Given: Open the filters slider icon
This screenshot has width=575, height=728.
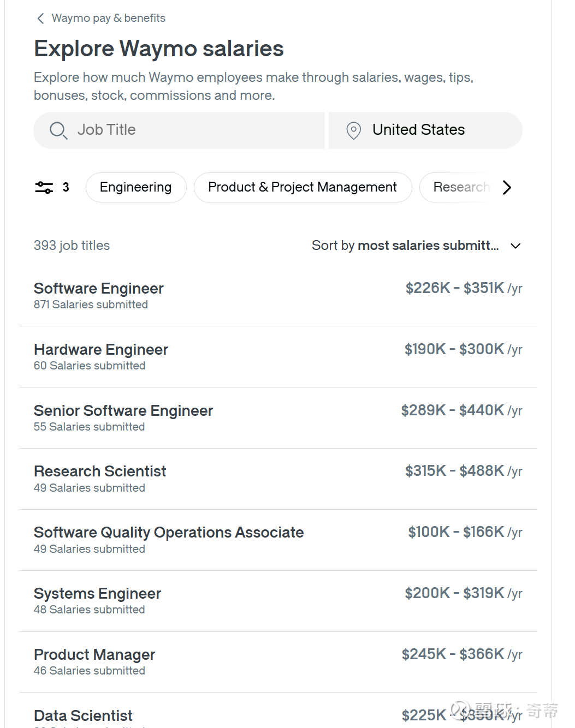Looking at the screenshot, I should [x=44, y=188].
